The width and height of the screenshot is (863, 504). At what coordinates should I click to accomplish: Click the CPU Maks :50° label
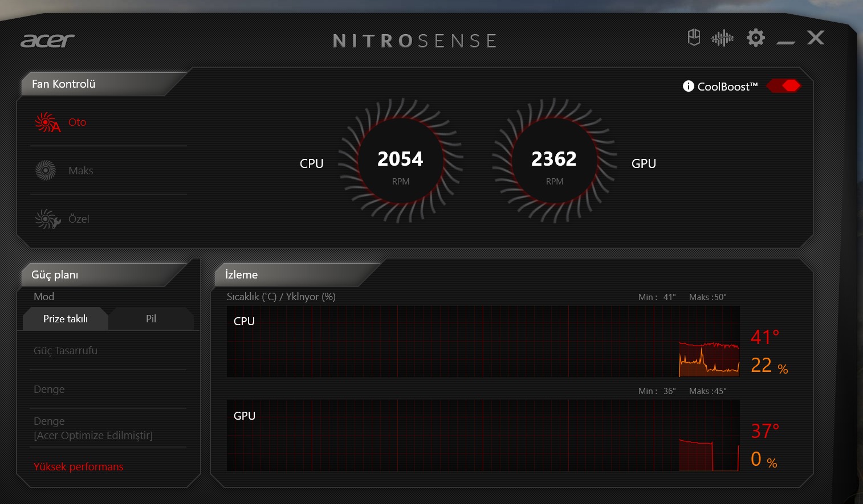tap(707, 297)
